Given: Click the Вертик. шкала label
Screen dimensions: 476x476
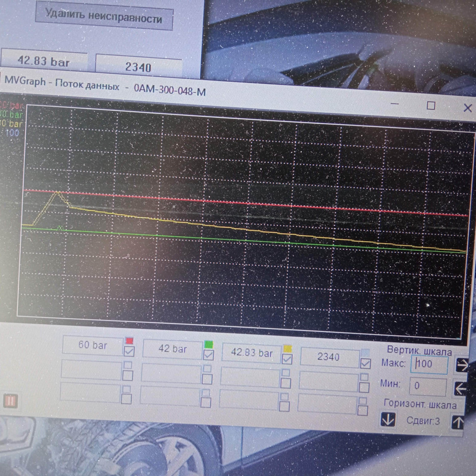Looking at the screenshot, I should coord(419,351).
